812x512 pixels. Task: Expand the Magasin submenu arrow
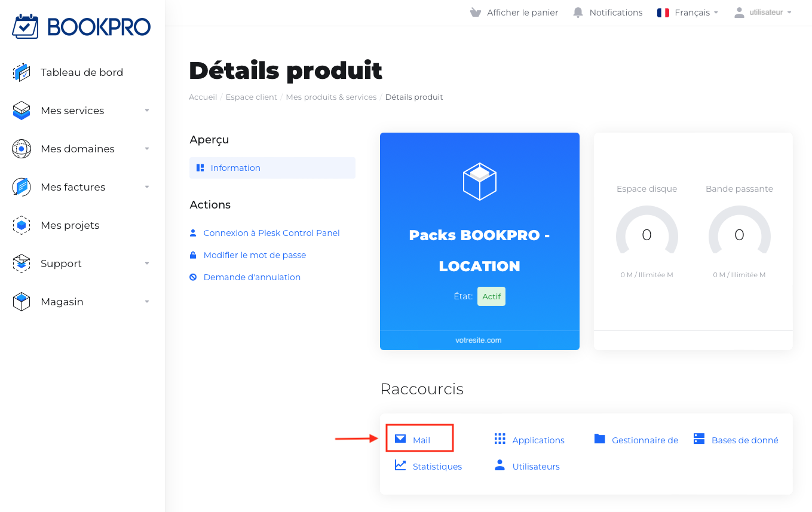pos(147,302)
